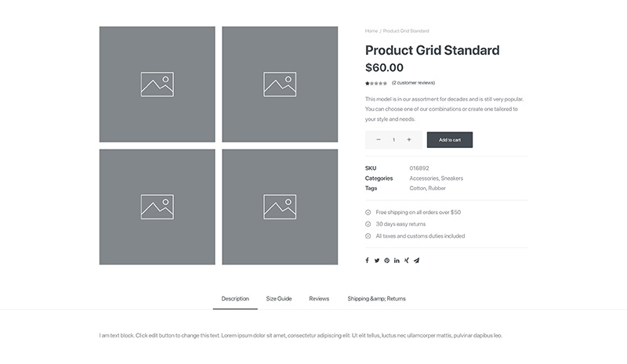
Task: Share product on Twitter
Action: (377, 261)
